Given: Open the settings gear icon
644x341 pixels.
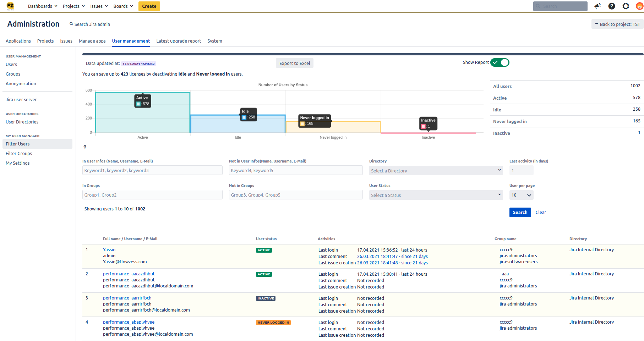Looking at the screenshot, I should [x=626, y=6].
